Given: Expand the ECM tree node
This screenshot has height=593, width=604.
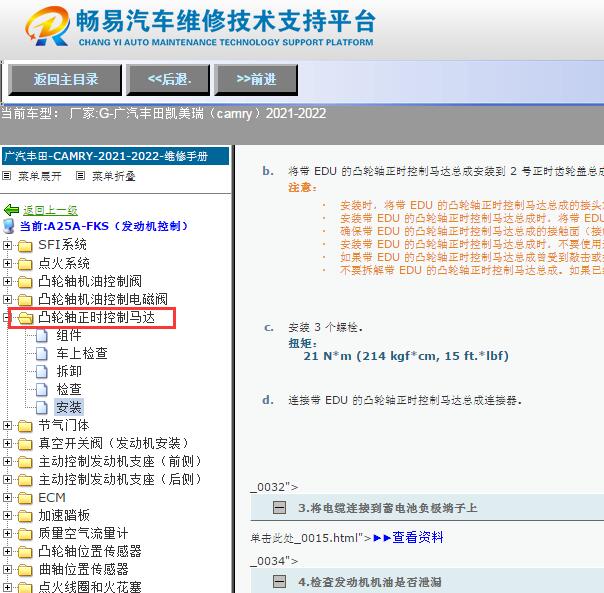Looking at the screenshot, I should tap(7, 497).
